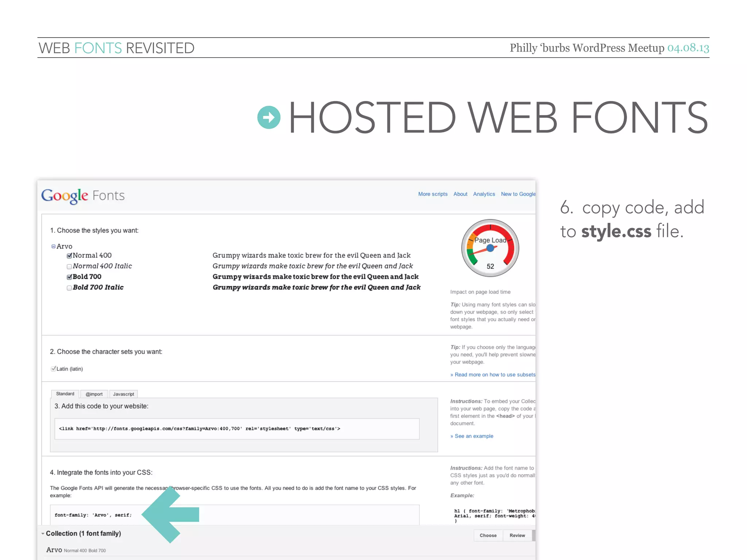The height and width of the screenshot is (560, 747).
Task: Click the Impact on page load time label
Action: click(480, 292)
